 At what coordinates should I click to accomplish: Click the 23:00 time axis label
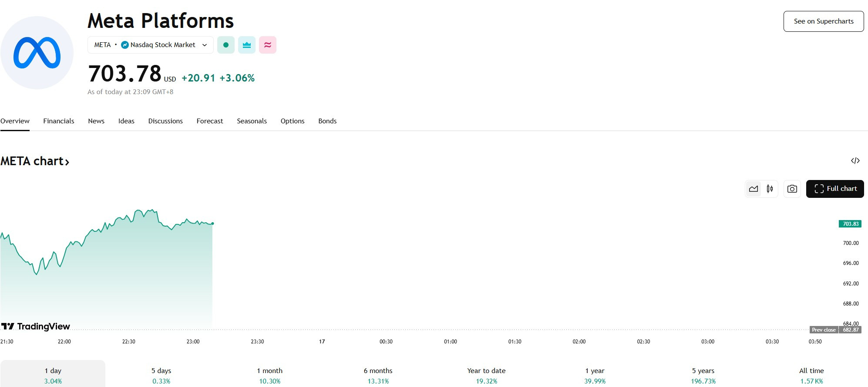(x=193, y=342)
